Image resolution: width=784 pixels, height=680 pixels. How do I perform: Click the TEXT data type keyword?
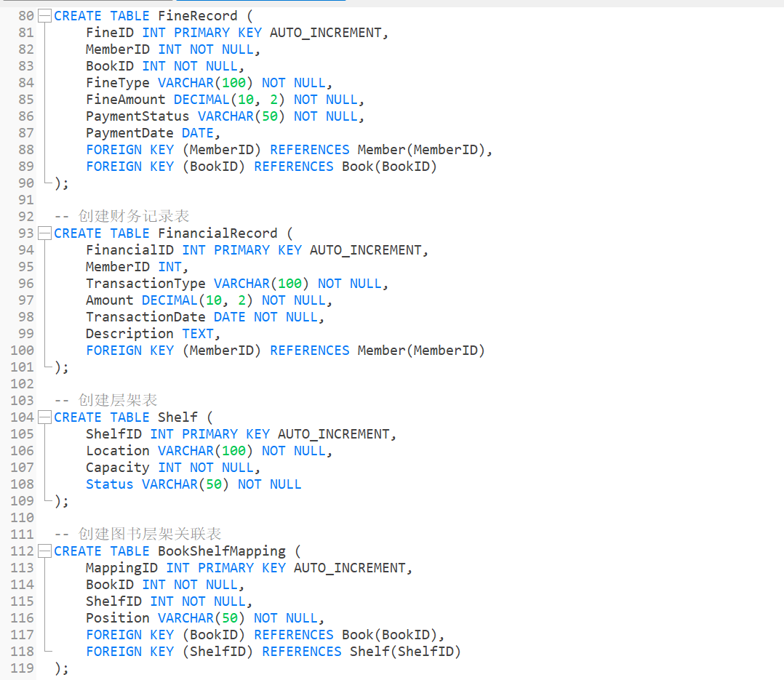198,334
